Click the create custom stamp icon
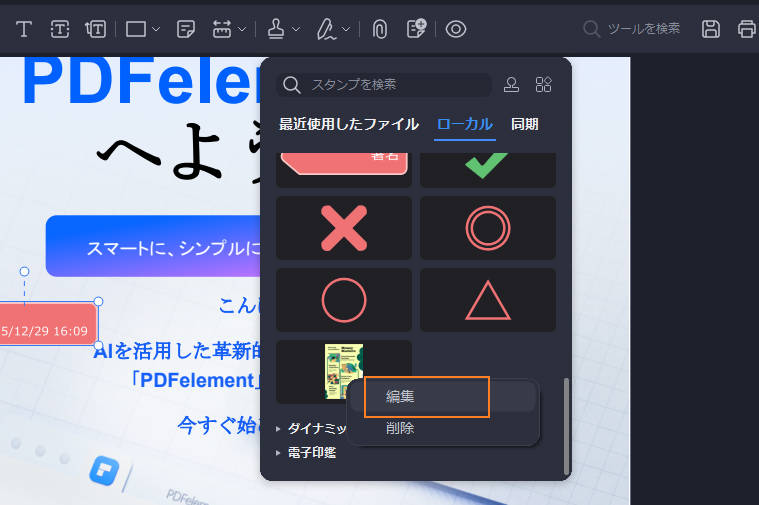This screenshot has width=759, height=505. click(511, 85)
